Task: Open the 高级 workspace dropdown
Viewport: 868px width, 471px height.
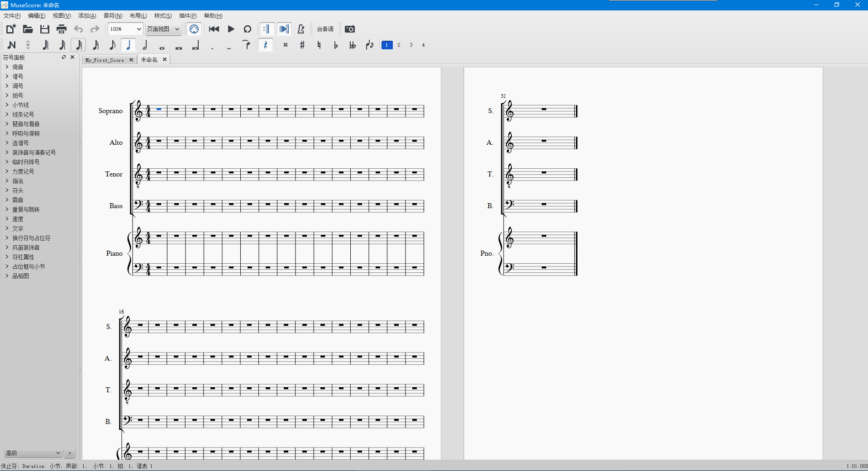Action: point(33,453)
